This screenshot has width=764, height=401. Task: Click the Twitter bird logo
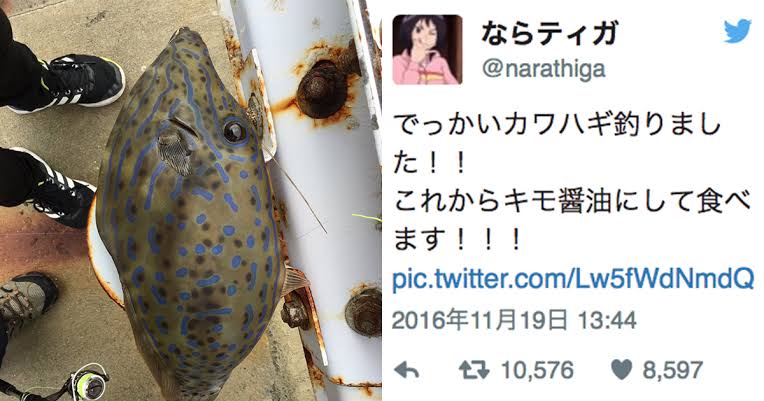pyautogui.click(x=737, y=32)
